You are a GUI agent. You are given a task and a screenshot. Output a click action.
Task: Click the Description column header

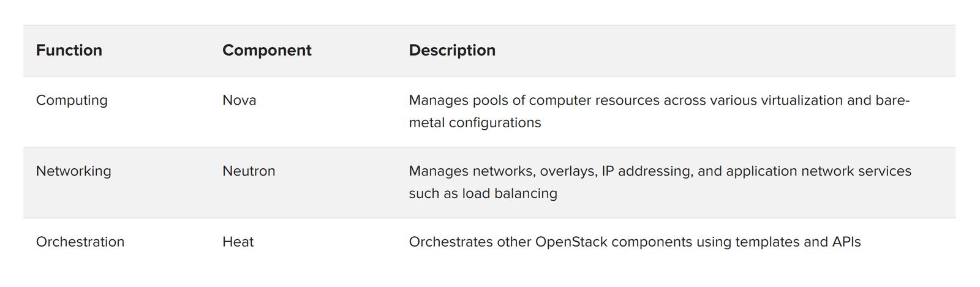452,50
